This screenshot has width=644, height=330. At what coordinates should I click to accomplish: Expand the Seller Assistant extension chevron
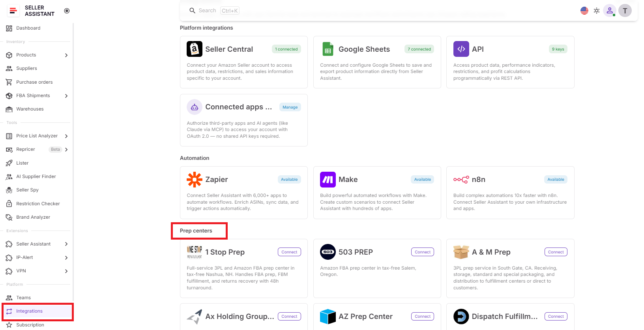point(66,244)
